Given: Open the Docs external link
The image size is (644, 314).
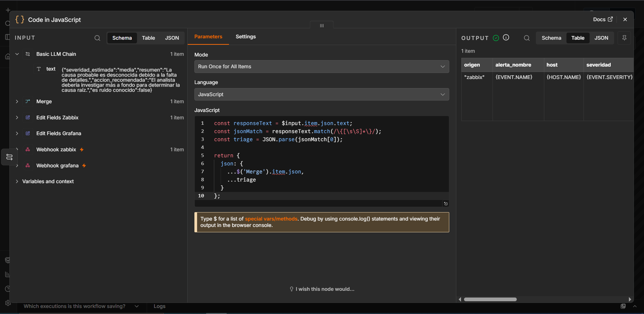Looking at the screenshot, I should pyautogui.click(x=603, y=19).
